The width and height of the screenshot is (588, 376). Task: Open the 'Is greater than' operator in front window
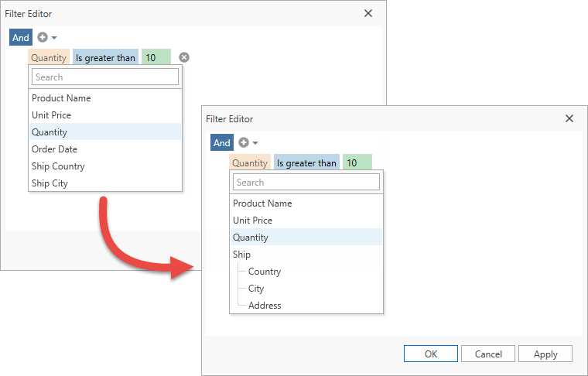(x=306, y=163)
